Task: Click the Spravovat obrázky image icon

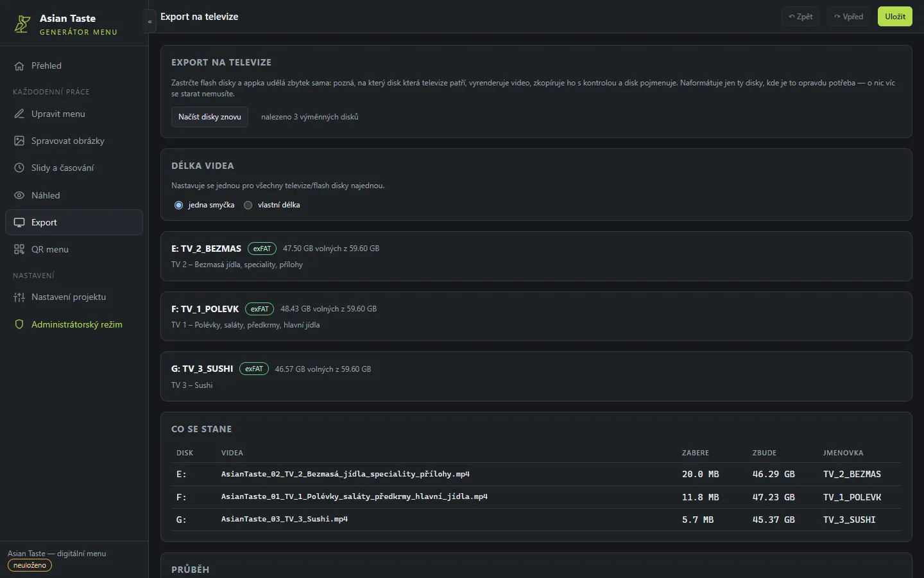Action: [19, 141]
